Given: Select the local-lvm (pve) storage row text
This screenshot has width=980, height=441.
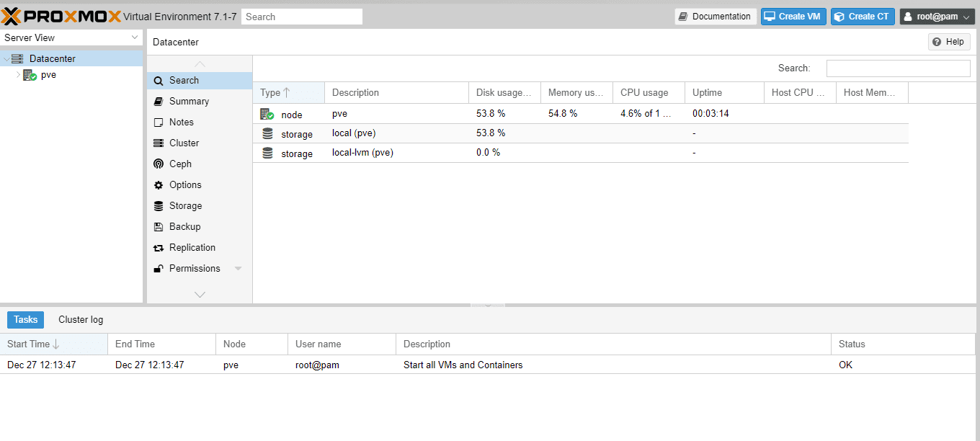Looking at the screenshot, I should [362, 153].
